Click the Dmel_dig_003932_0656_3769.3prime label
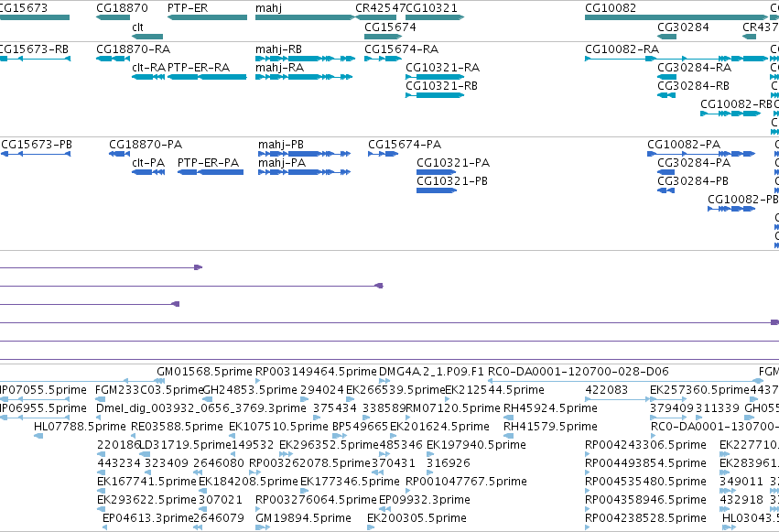 [x=201, y=408]
